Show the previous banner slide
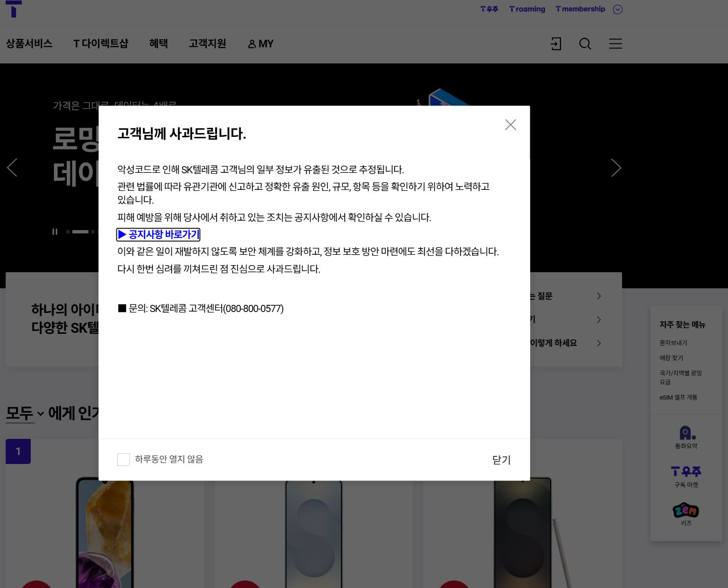728x588 pixels. [12, 168]
